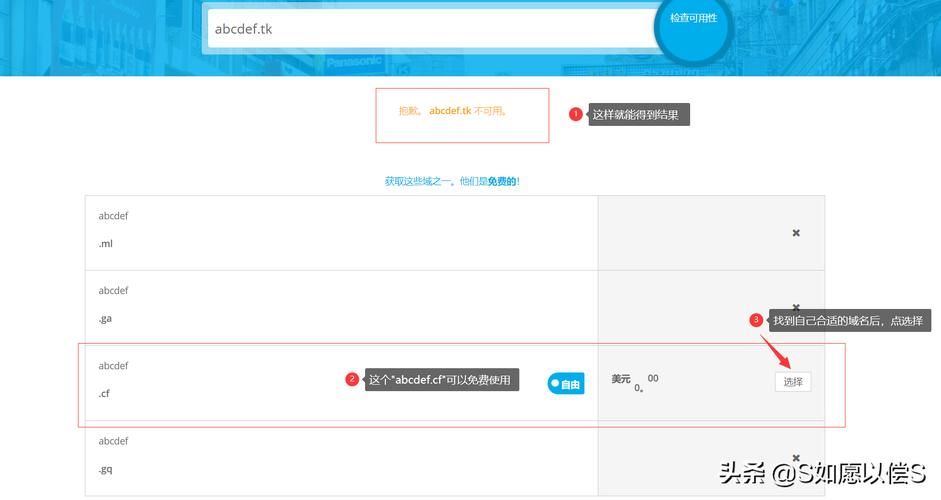Click the X icon in the .ml row
The height and width of the screenshot is (500, 941).
point(796,233)
